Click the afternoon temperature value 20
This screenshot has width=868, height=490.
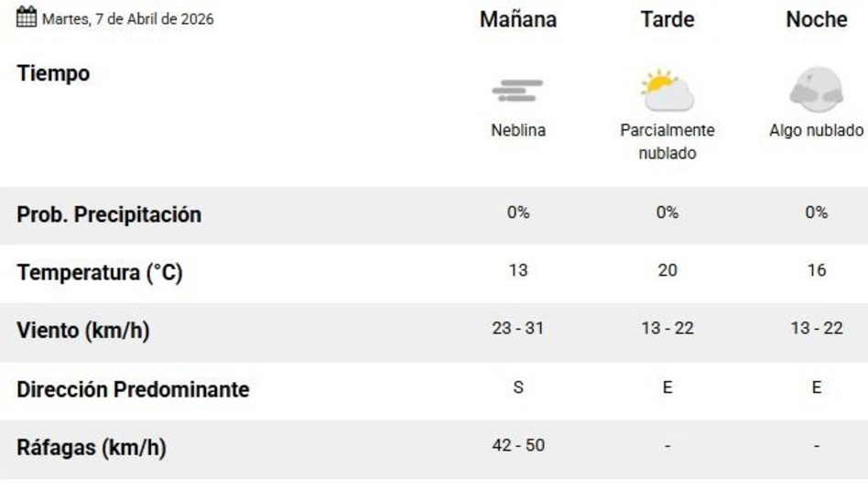point(667,270)
